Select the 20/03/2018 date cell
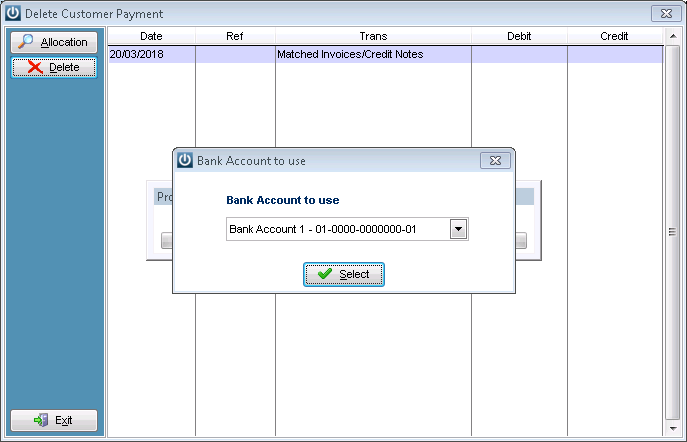Image resolution: width=687 pixels, height=442 pixels. pos(152,54)
